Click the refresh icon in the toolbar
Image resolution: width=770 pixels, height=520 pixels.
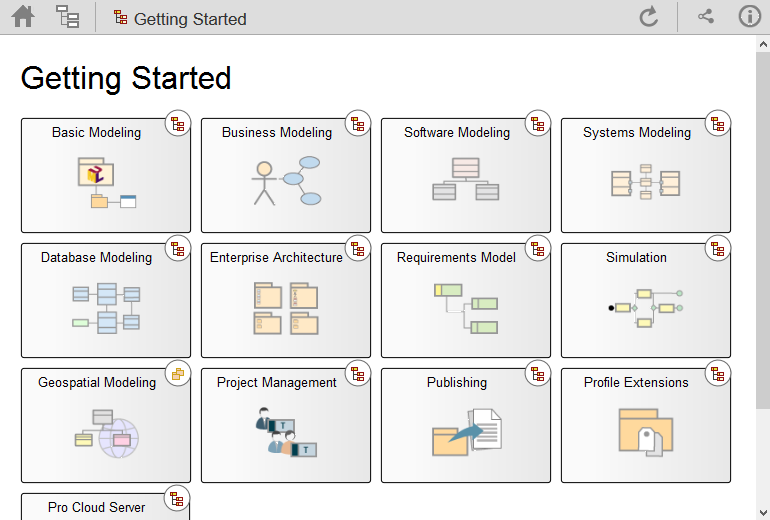649,17
